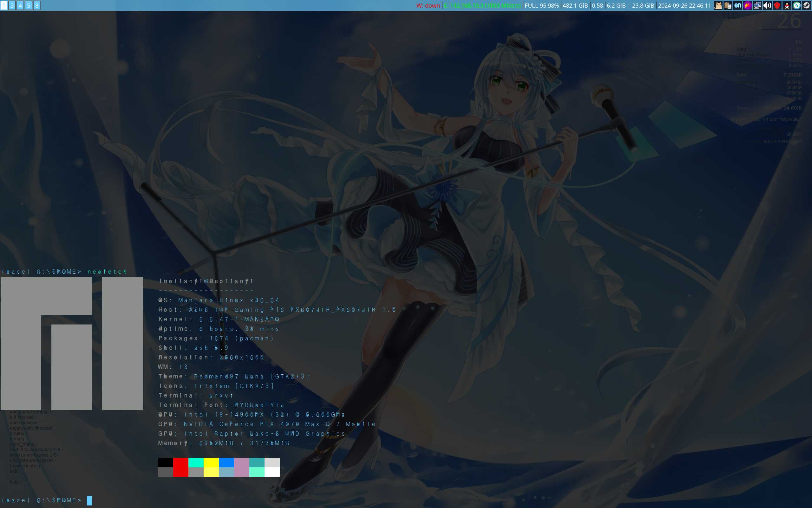Click the 'OS: Manjaro Linux x86_64' line

point(219,300)
